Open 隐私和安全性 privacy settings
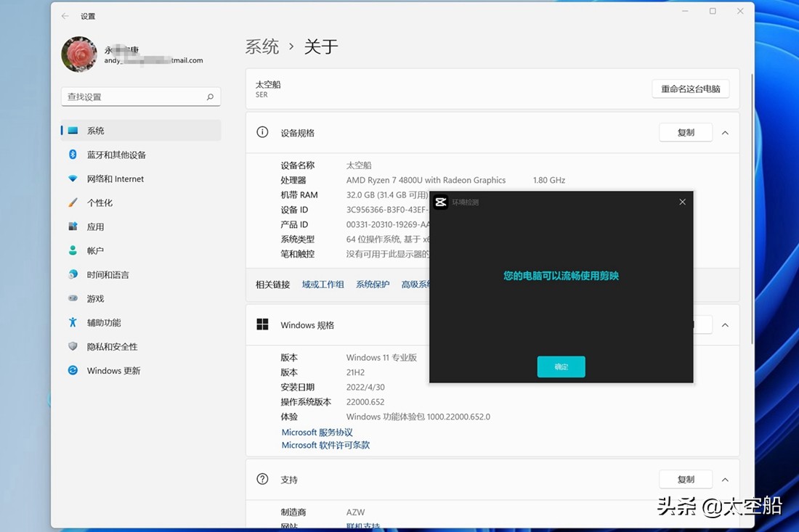The height and width of the screenshot is (532, 799). (x=113, y=346)
